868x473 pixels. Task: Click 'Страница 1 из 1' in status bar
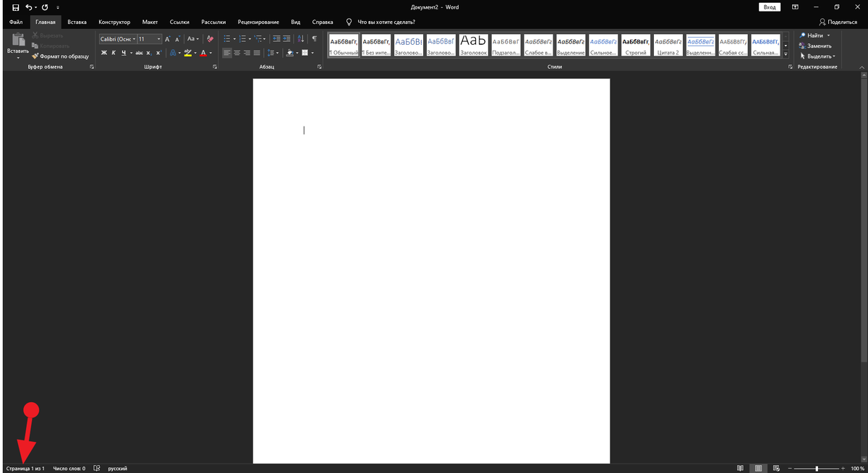click(25, 469)
